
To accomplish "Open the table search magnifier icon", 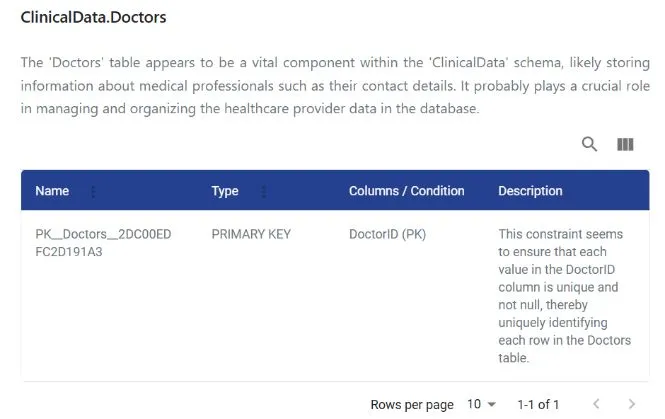I will click(589, 144).
